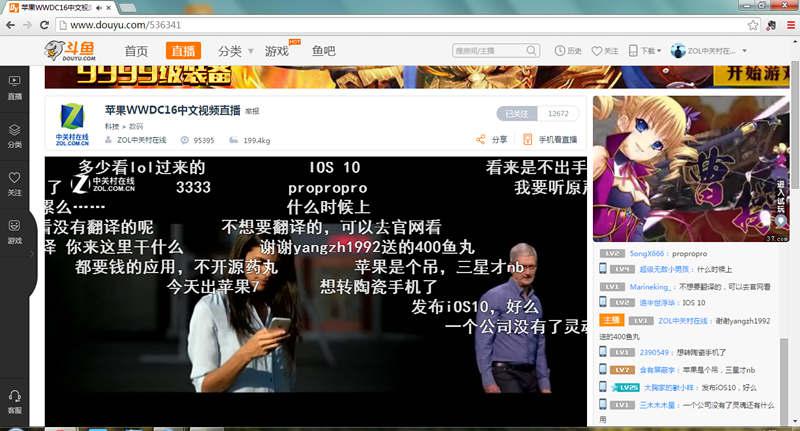Screen dimensions: 800x431
Task: Click username SongX666 in chat
Action: pyautogui.click(x=646, y=253)
